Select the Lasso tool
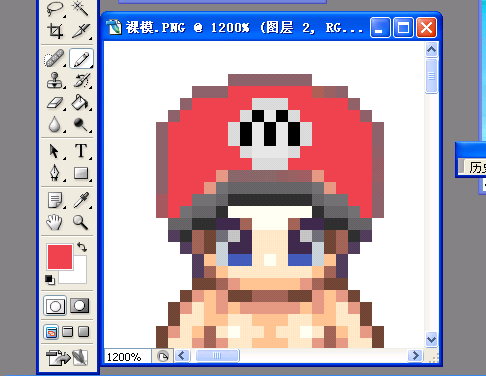The height and width of the screenshot is (376, 486). tap(55, 8)
